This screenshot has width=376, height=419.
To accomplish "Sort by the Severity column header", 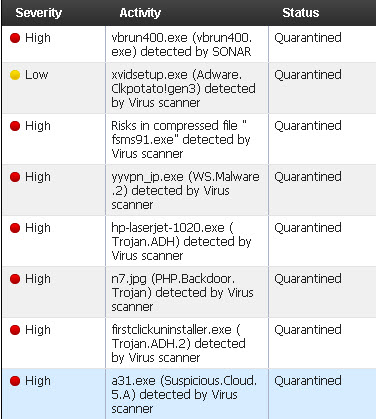I will click(x=39, y=13).
